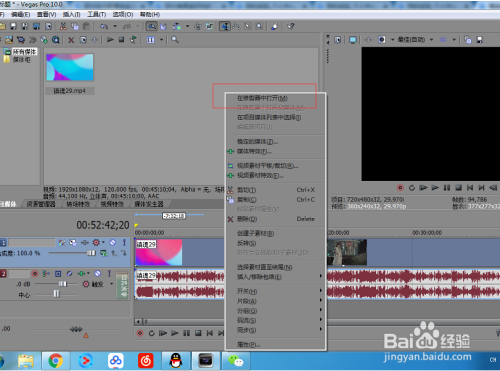Image resolution: width=500 pixels, height=371 pixels.
Task: Click the Save snapshot to file icon
Action: [x=480, y=40]
